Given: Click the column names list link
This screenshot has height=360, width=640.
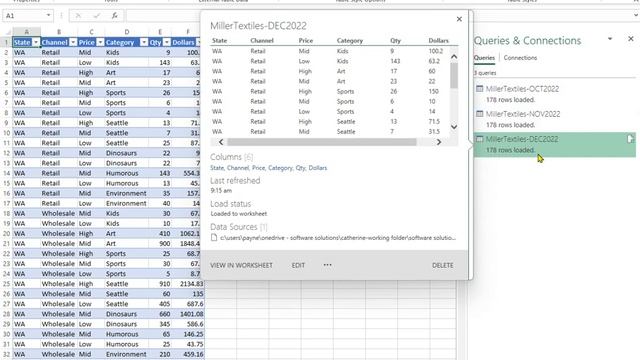Looking at the screenshot, I should 269,168.
